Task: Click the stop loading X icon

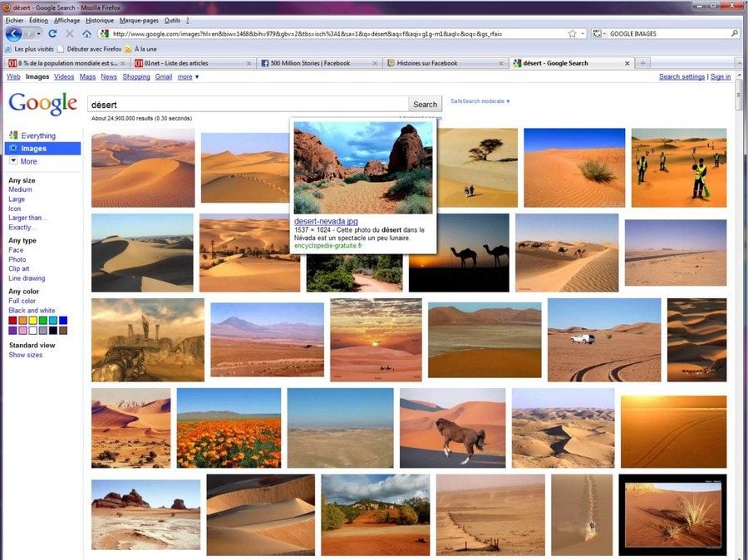Action: coord(70,34)
